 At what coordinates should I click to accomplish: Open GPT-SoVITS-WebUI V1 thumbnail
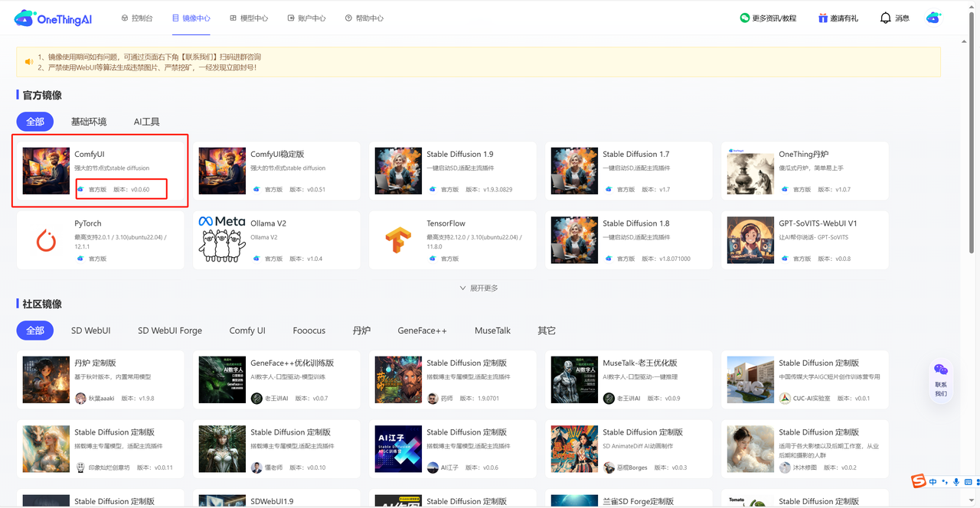point(750,240)
